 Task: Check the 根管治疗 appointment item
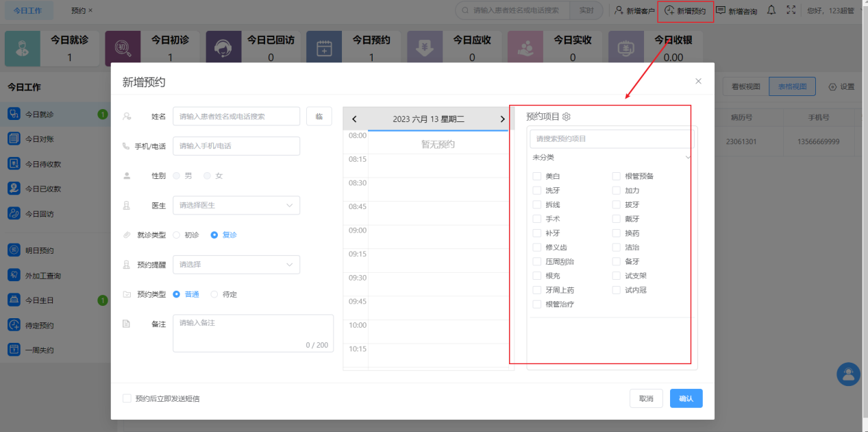[x=537, y=304]
